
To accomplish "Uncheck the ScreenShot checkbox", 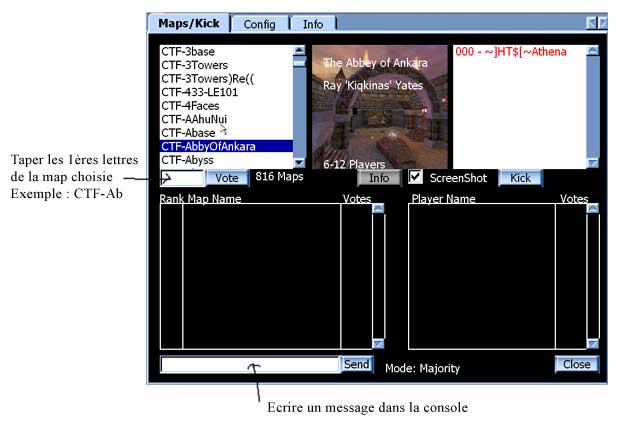I will click(415, 177).
